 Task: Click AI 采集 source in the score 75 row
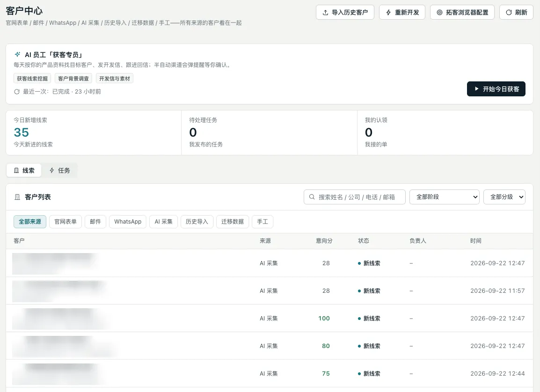269,373
